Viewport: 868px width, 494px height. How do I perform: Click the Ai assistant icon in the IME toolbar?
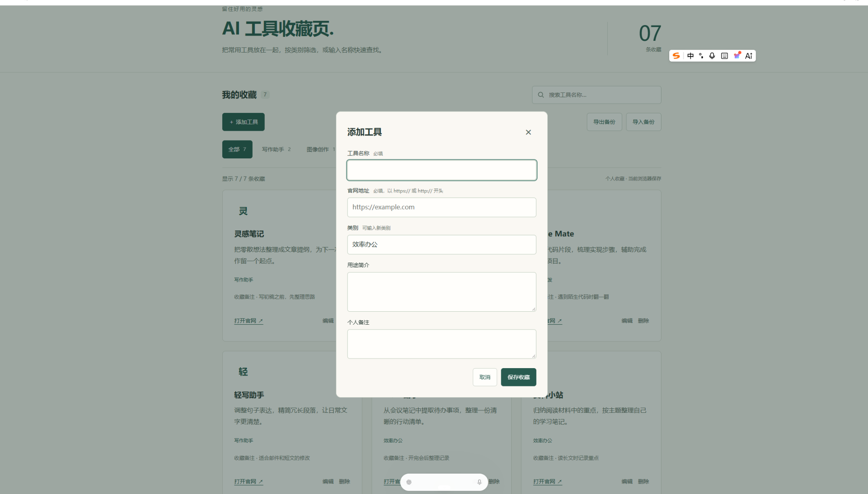749,56
